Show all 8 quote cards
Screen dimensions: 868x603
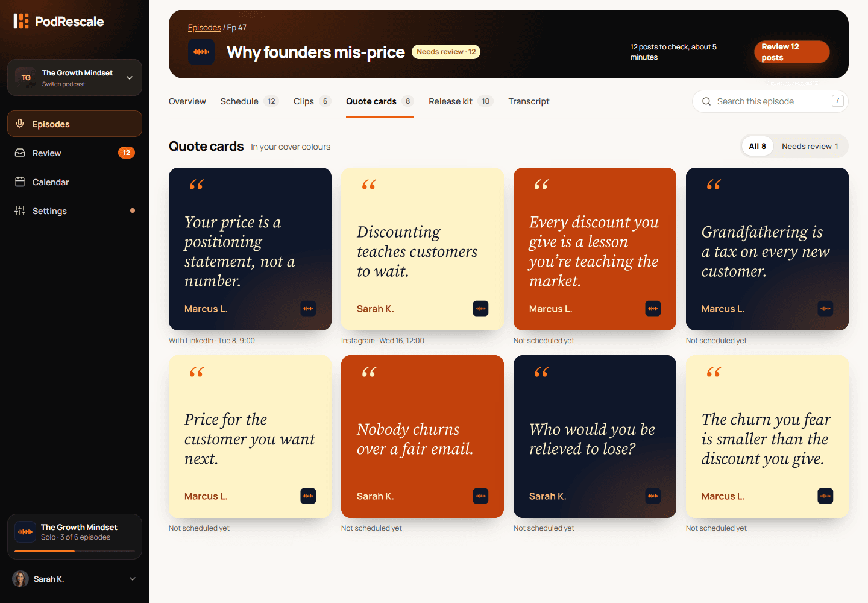[x=757, y=146]
